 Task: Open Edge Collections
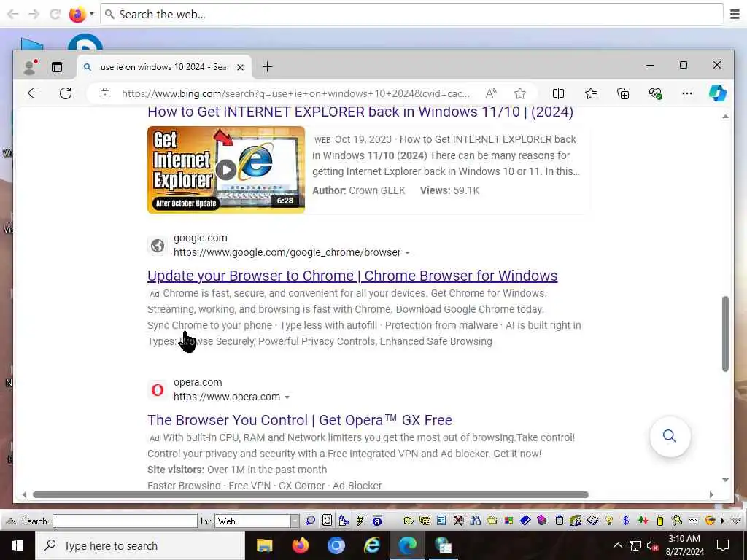pyautogui.click(x=623, y=93)
